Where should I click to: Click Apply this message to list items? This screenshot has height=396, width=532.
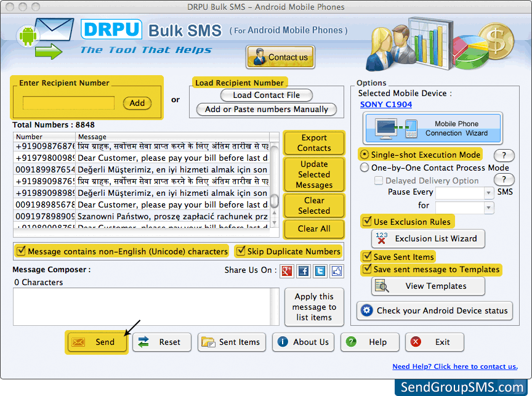(314, 307)
